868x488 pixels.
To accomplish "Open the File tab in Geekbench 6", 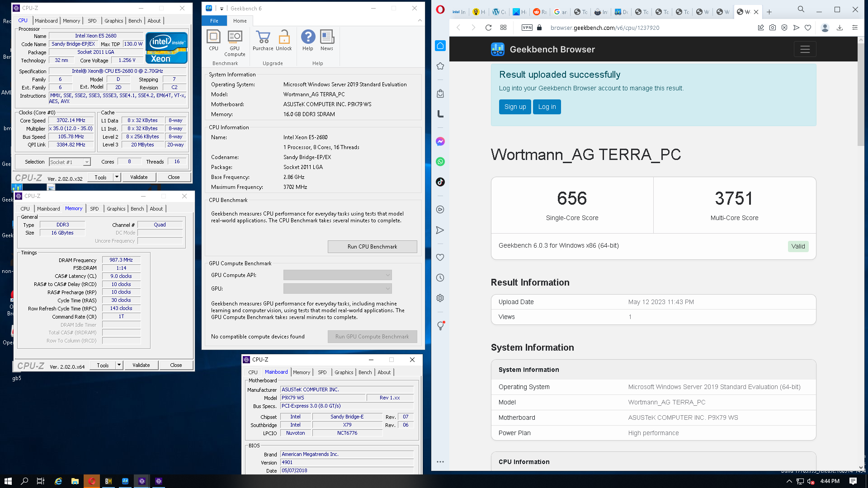I will point(214,21).
